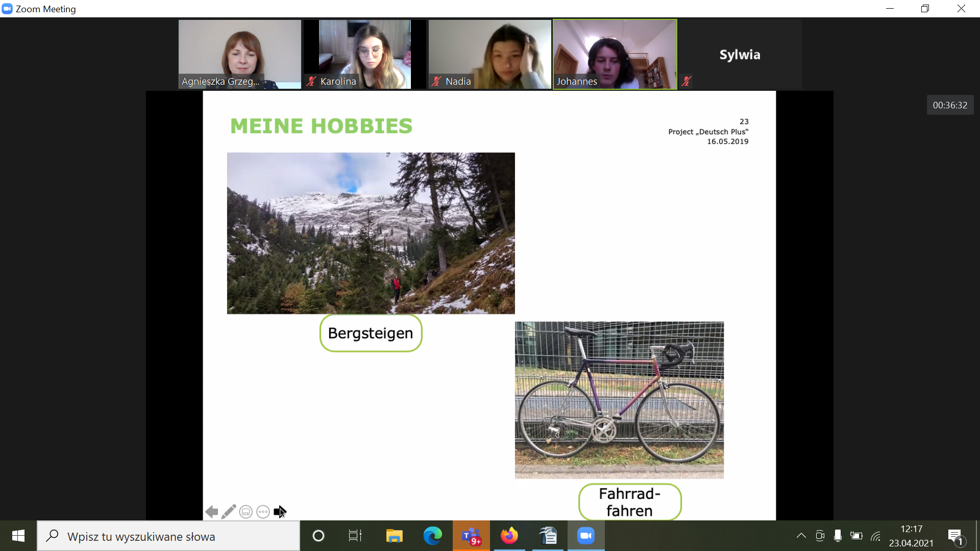Open Task View in taskbar
Viewport: 980px width, 551px height.
(355, 536)
